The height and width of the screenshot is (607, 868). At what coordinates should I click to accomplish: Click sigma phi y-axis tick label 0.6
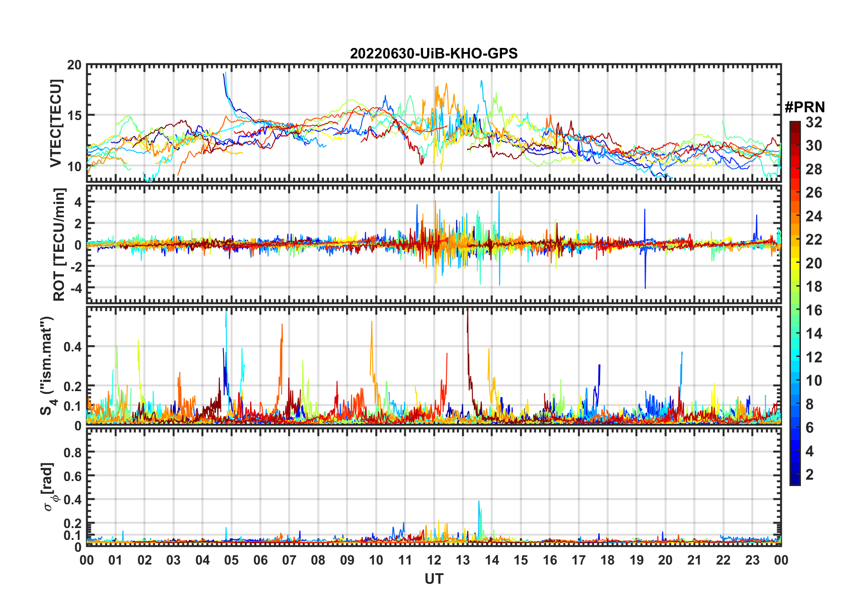[73, 476]
